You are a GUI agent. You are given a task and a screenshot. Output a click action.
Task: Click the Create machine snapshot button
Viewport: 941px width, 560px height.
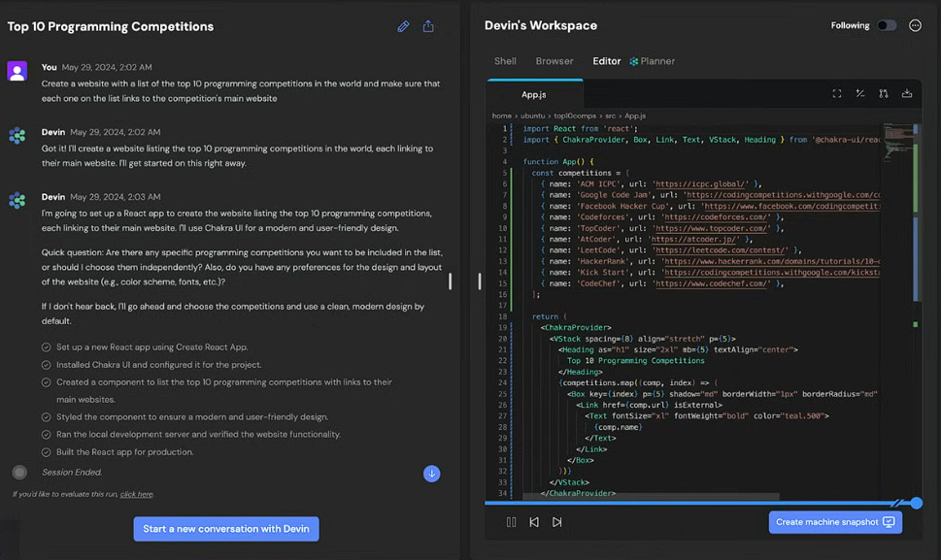[835, 521]
